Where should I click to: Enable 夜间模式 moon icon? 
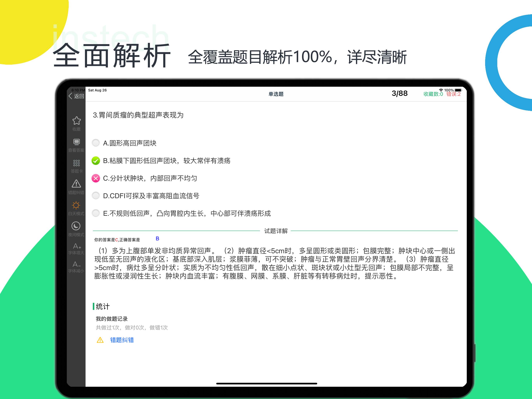pos(76,226)
